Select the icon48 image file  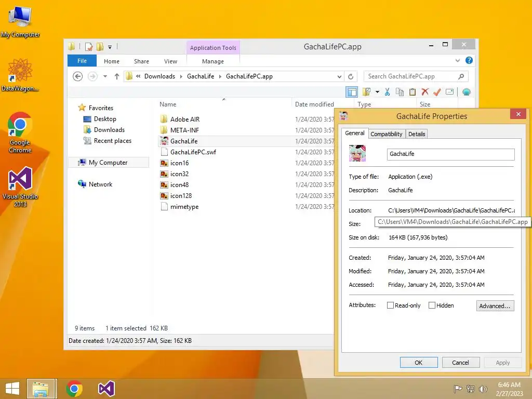pyautogui.click(x=179, y=185)
